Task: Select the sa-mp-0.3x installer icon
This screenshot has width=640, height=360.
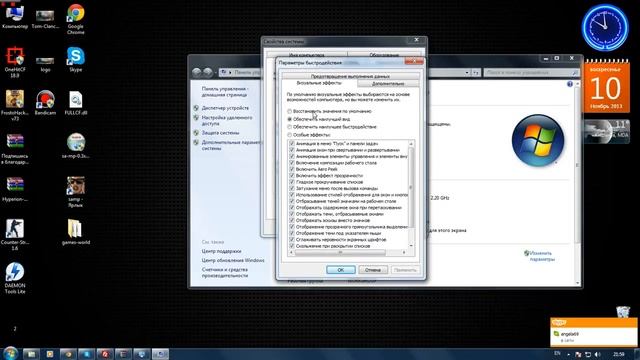Action: click(76, 146)
